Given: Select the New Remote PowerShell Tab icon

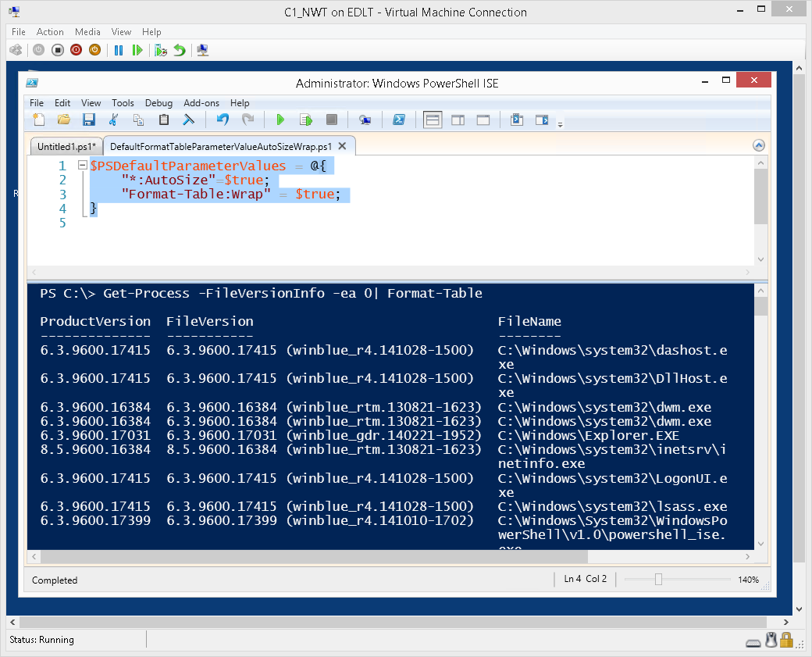Looking at the screenshot, I should (x=365, y=120).
